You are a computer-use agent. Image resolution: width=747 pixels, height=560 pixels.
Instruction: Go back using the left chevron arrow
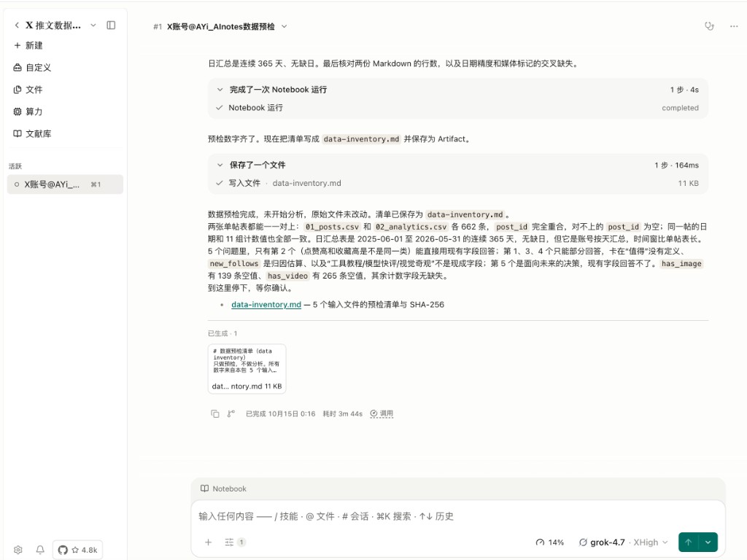pyautogui.click(x=17, y=26)
